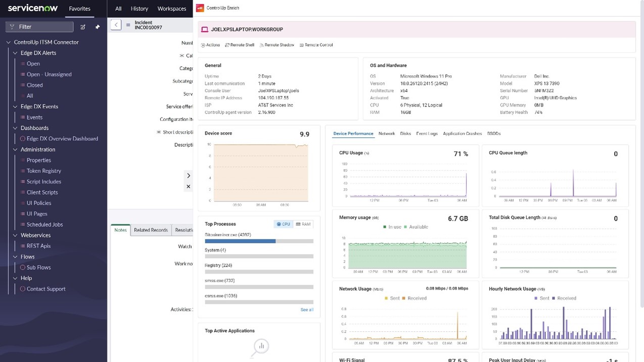Switch to the Event Logs tab
The width and height of the screenshot is (644, 362).
click(427, 134)
